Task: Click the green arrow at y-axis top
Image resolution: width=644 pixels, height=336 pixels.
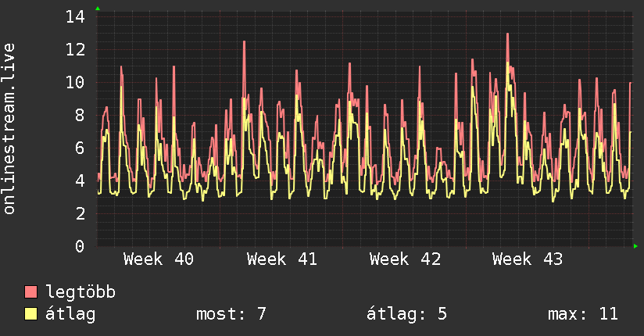Action: (98, 9)
